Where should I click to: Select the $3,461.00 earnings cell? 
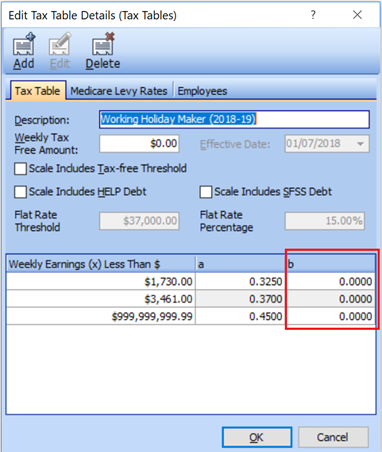click(101, 299)
